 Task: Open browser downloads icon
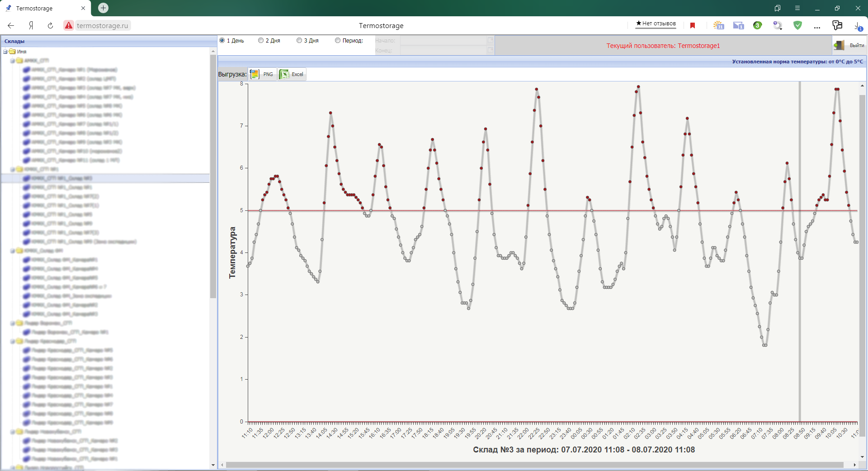(x=858, y=26)
